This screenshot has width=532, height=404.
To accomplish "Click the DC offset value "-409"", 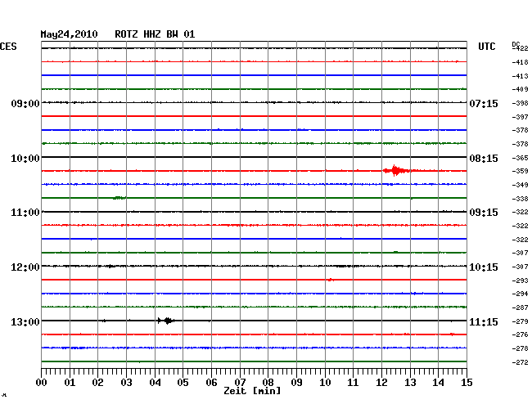I will click(x=520, y=89).
